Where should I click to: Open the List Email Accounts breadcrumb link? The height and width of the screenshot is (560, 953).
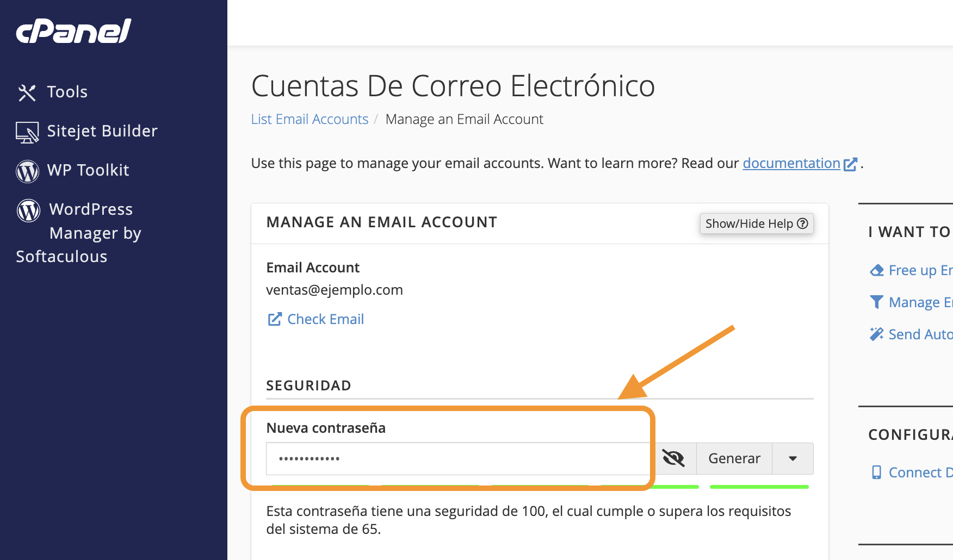point(310,119)
